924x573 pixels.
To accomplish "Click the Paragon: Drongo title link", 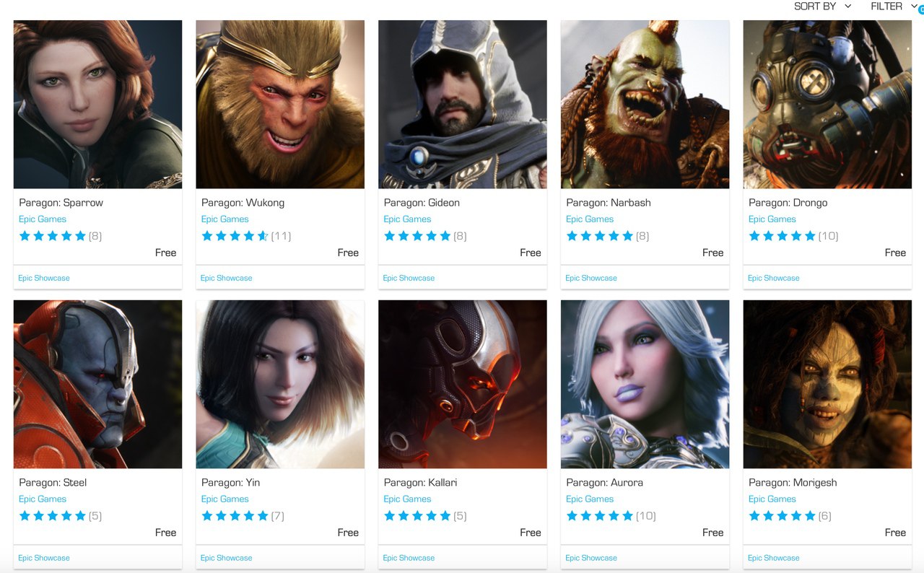I will 788,203.
